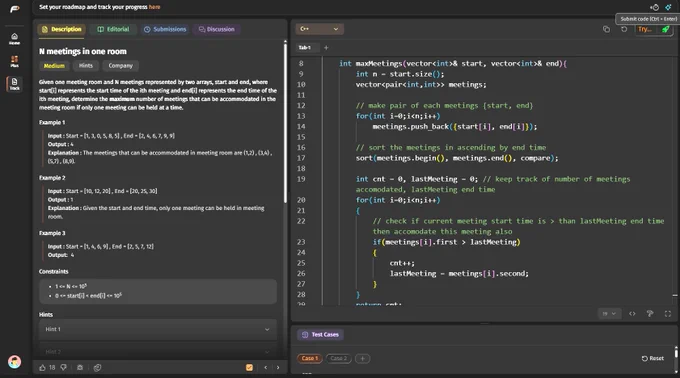Click the 'Constraints' heading
Image resolution: width=680 pixels, height=378 pixels.
point(54,272)
